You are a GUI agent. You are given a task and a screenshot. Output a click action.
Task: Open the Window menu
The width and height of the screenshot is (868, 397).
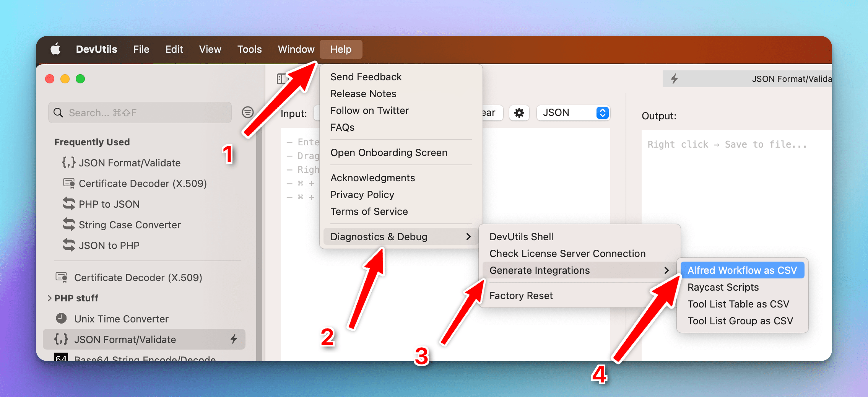coord(296,49)
